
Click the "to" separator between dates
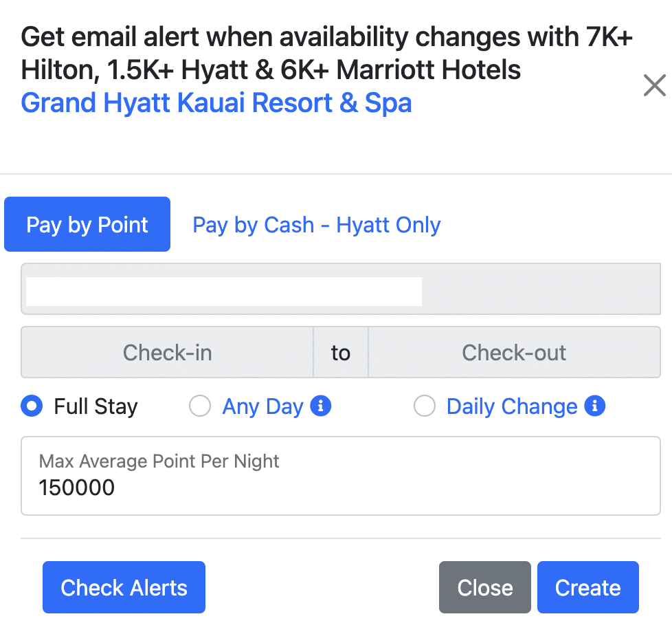pyautogui.click(x=341, y=353)
